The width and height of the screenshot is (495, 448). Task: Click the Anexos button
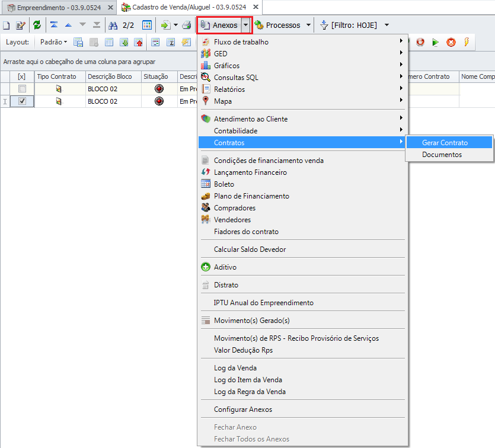pos(219,25)
